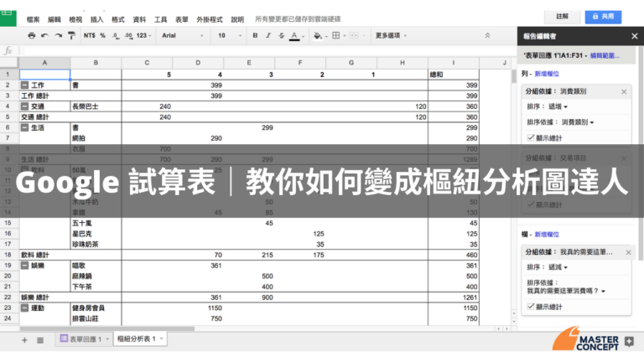Open the 更多選項 dropdown
This screenshot has height=362, width=644.
point(391,36)
